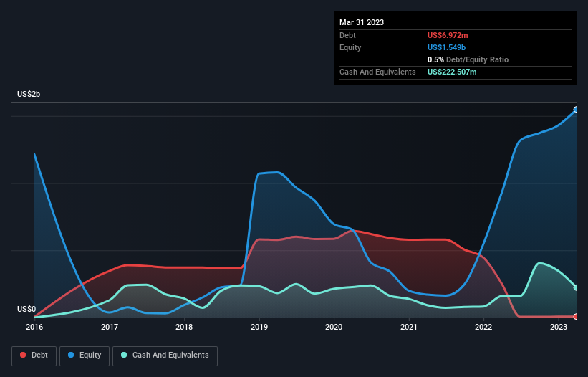Click the 2020 x-axis label
The width and height of the screenshot is (588, 377).
click(x=334, y=327)
